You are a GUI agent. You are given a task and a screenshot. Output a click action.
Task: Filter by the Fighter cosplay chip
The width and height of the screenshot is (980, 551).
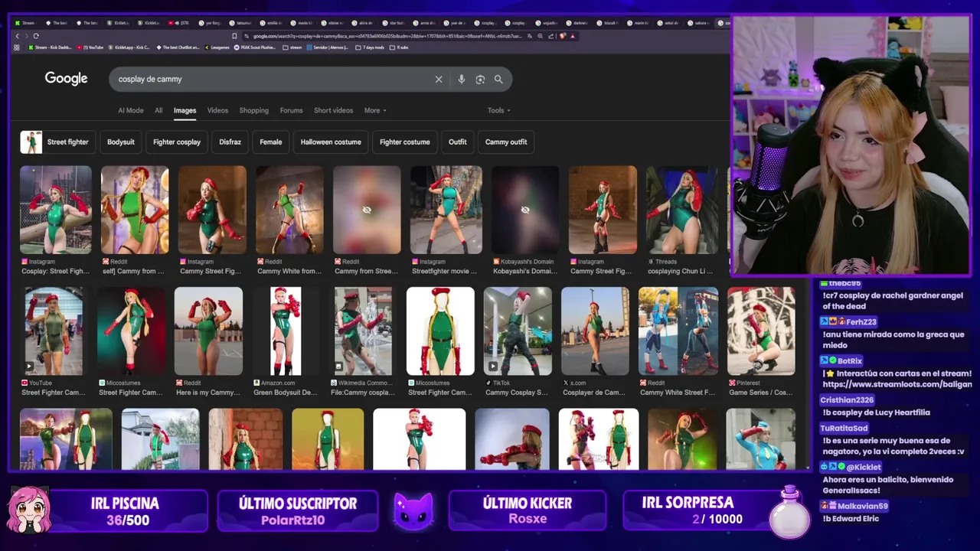[x=177, y=142]
